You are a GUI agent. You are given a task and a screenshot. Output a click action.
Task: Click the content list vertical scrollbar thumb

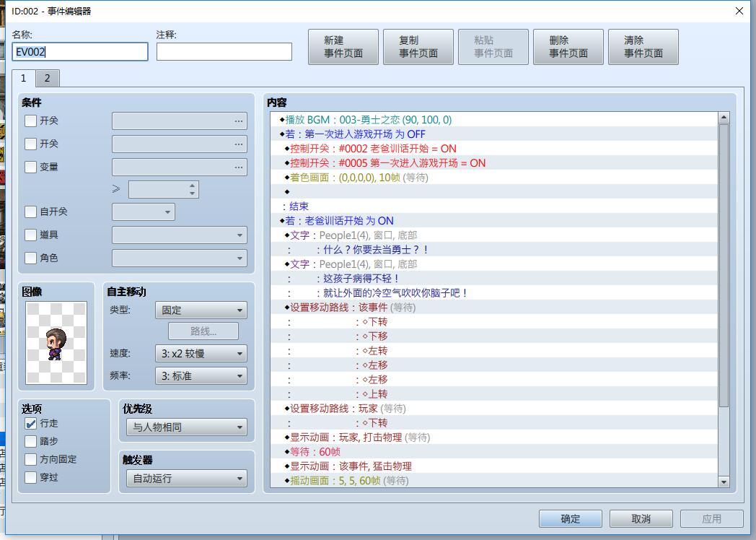pyautogui.click(x=724, y=266)
